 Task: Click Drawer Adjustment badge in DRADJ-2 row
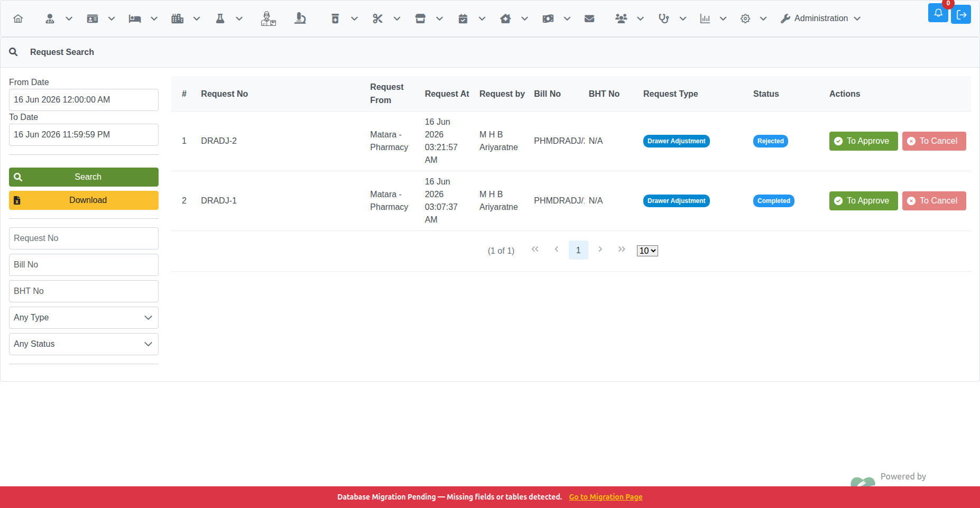coord(677,141)
